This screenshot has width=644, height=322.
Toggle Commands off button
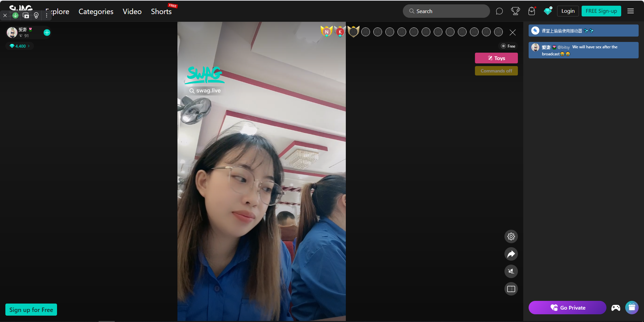click(x=496, y=71)
